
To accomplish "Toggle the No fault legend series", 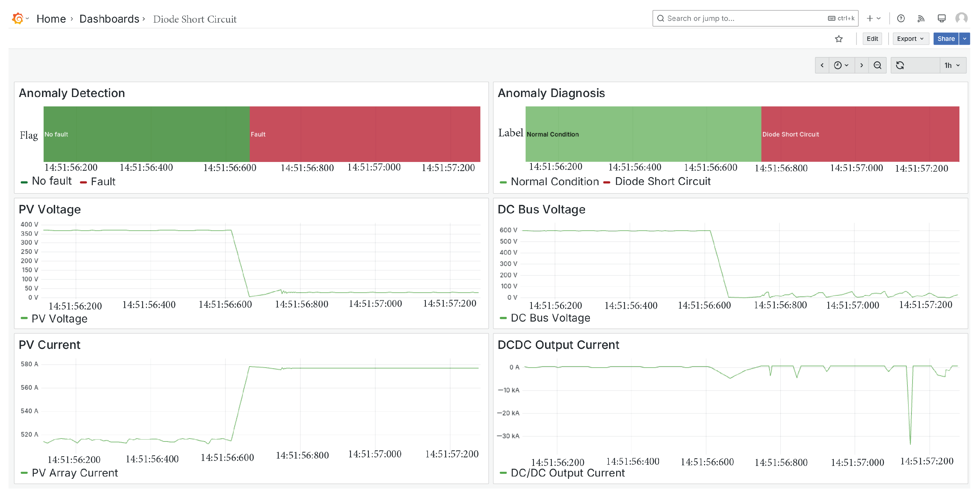I will point(51,181).
